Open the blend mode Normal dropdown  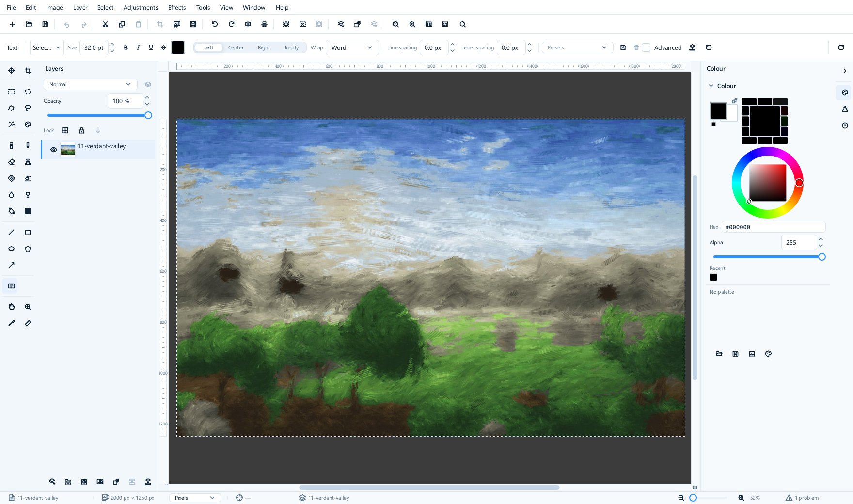coord(90,84)
